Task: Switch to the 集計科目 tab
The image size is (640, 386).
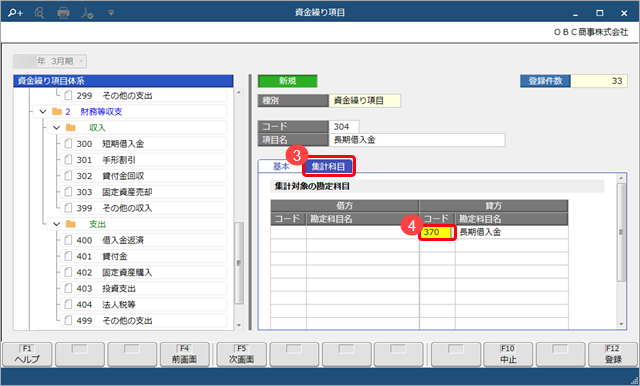Action: (x=329, y=166)
